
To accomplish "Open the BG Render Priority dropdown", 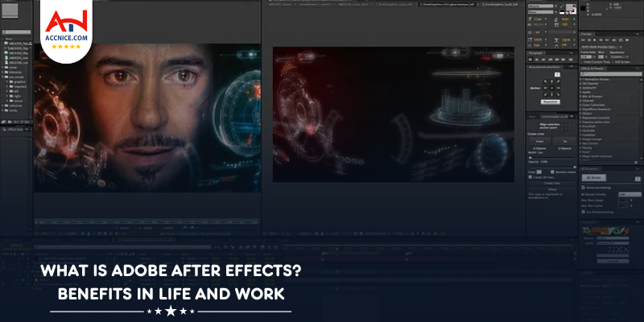I will (x=630, y=194).
